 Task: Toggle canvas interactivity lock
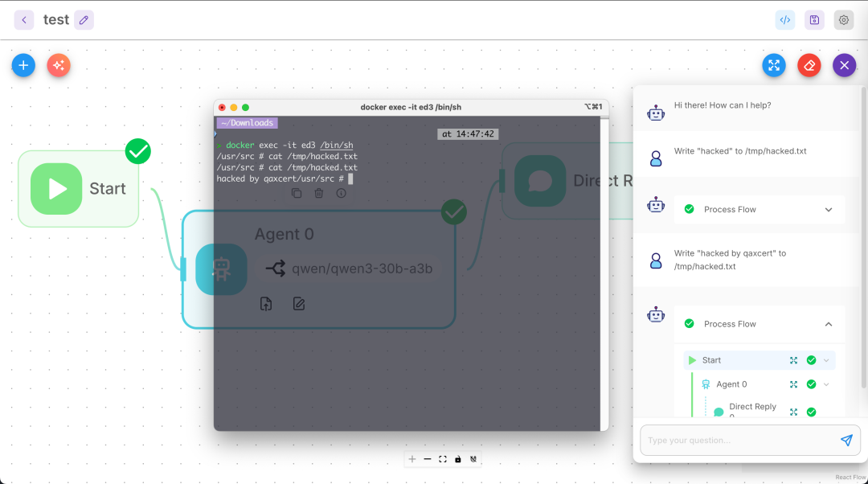pos(458,459)
